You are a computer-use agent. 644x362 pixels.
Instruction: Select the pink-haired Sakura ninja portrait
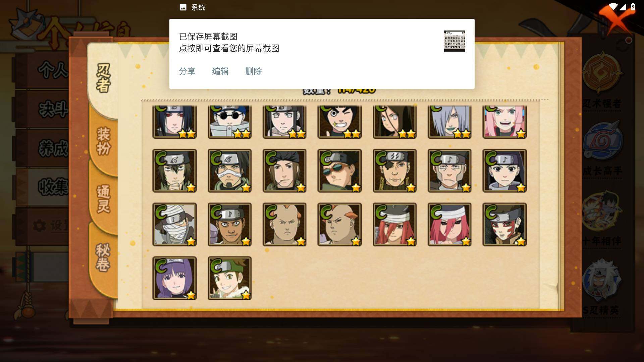[504, 121]
